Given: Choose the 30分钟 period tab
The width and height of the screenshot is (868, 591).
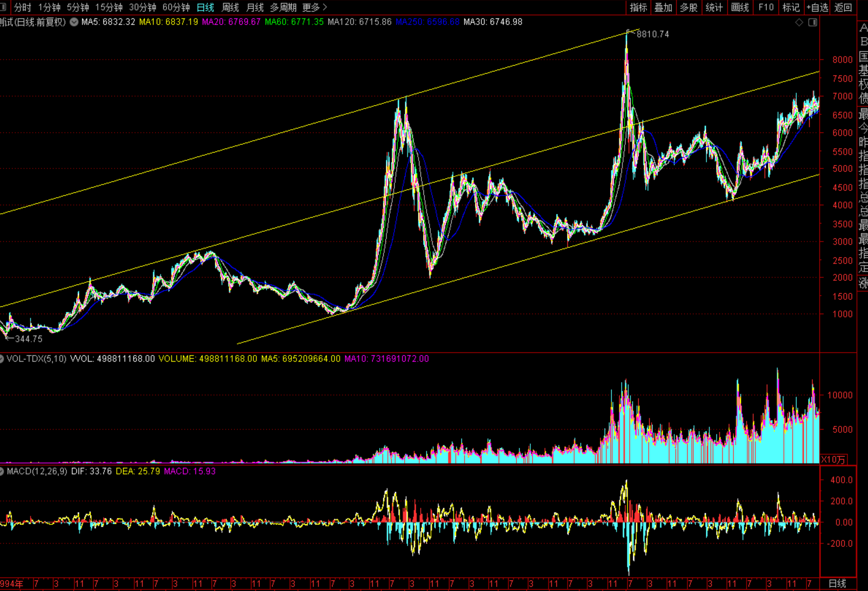Looking at the screenshot, I should point(143,7).
